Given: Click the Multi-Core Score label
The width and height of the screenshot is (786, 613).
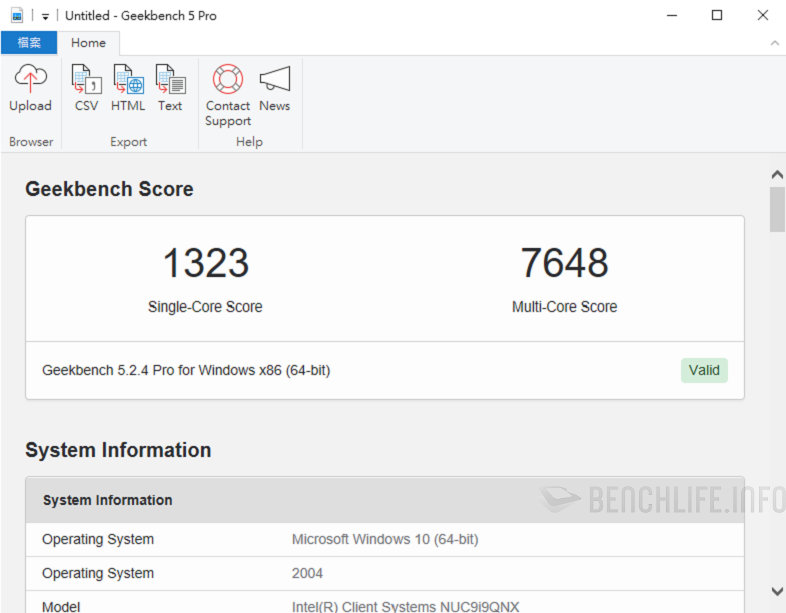Looking at the screenshot, I should (x=564, y=307).
